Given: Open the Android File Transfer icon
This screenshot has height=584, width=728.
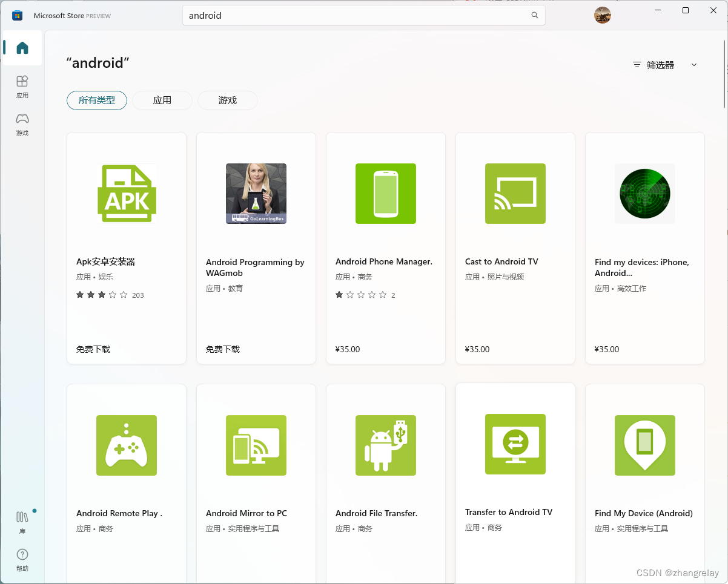Looking at the screenshot, I should [x=386, y=445].
